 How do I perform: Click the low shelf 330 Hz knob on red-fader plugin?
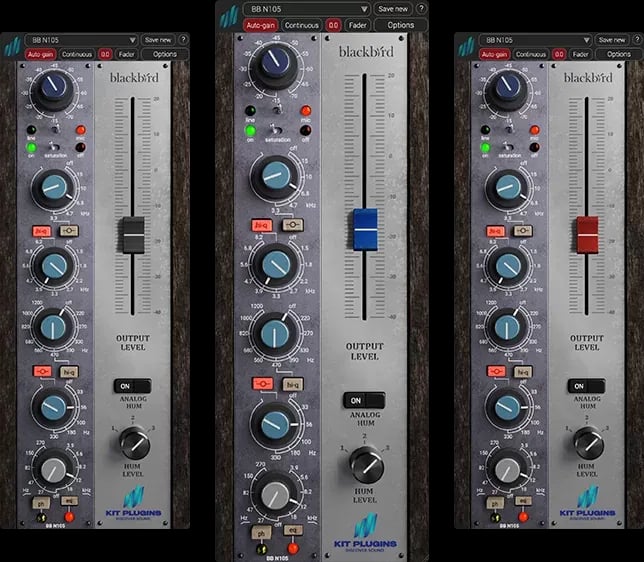click(x=508, y=407)
